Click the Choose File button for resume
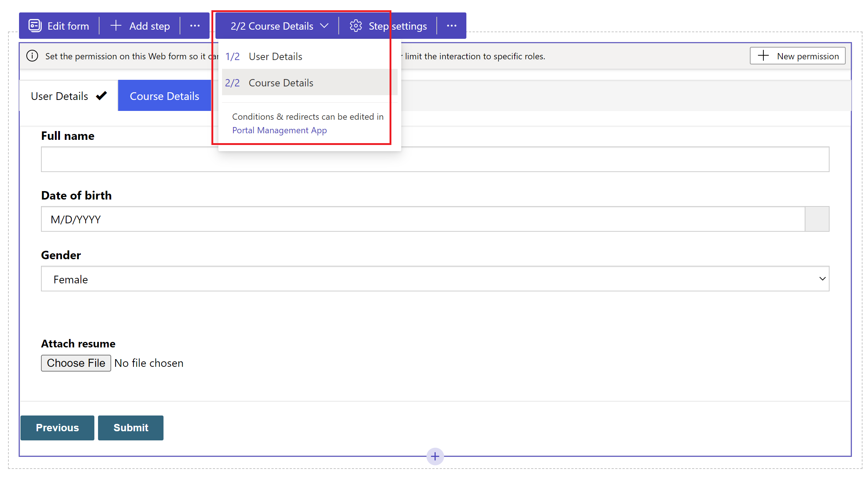868x477 pixels. click(76, 363)
